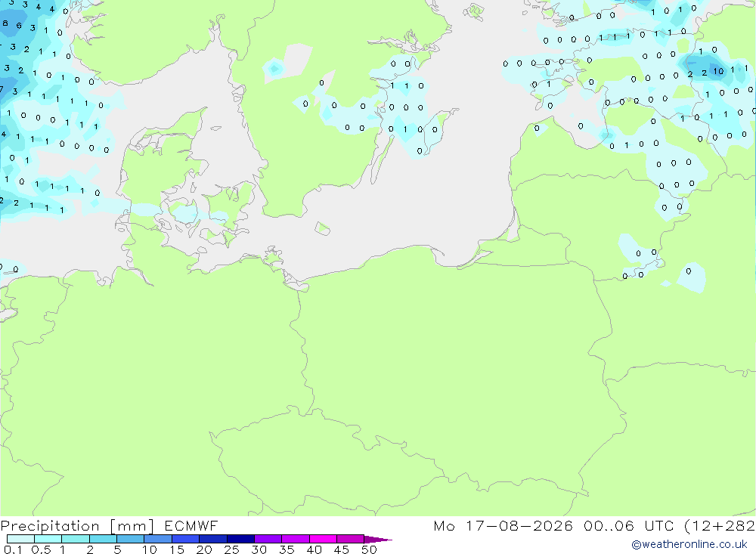Image resolution: width=756 pixels, height=554 pixels.
Task: Click the legend arrow tip above 50 mm
Action: click(378, 540)
